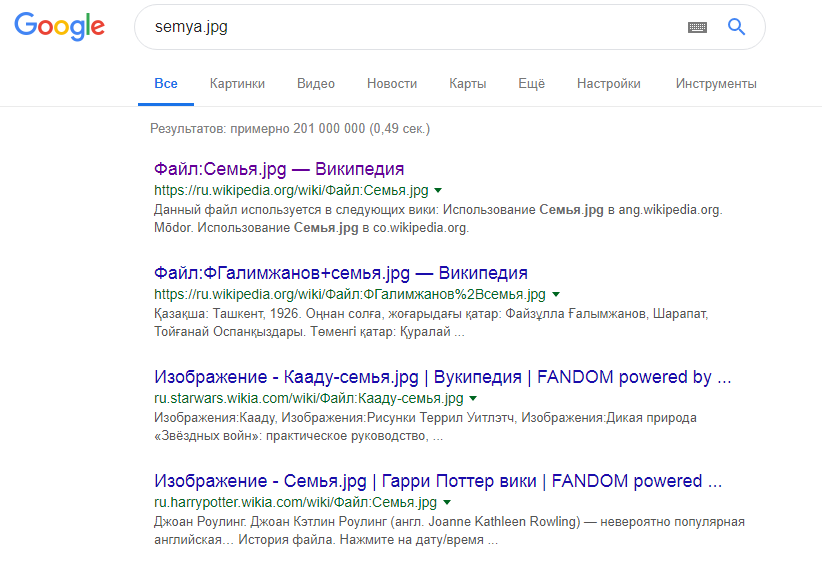Expand dropdown arrow by ru.starwars.wikia.com URL
822x564 pixels.
coord(473,398)
